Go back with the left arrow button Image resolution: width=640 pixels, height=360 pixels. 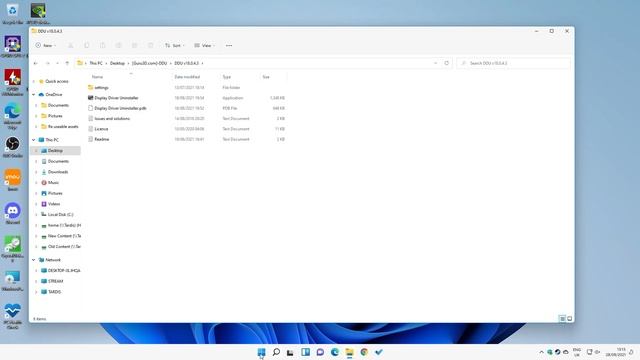point(36,63)
